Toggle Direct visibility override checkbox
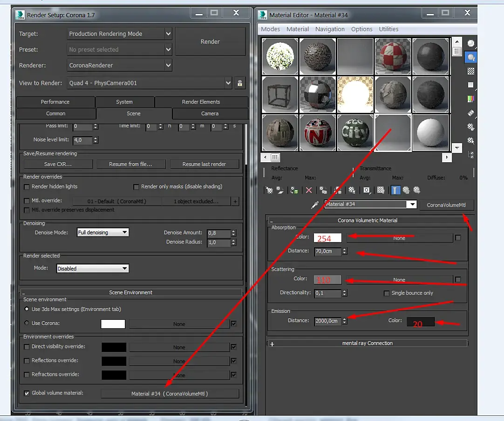504x421 pixels. (x=27, y=347)
